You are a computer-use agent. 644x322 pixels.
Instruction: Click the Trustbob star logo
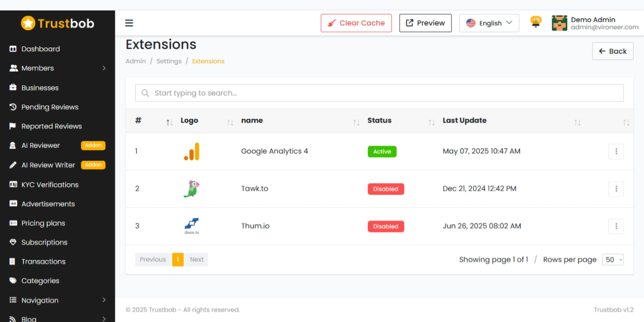tap(28, 23)
